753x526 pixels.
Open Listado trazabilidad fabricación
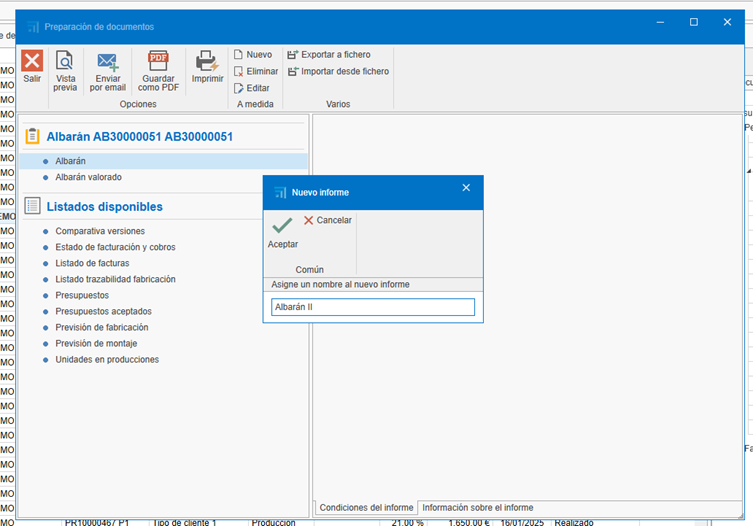[x=115, y=279]
